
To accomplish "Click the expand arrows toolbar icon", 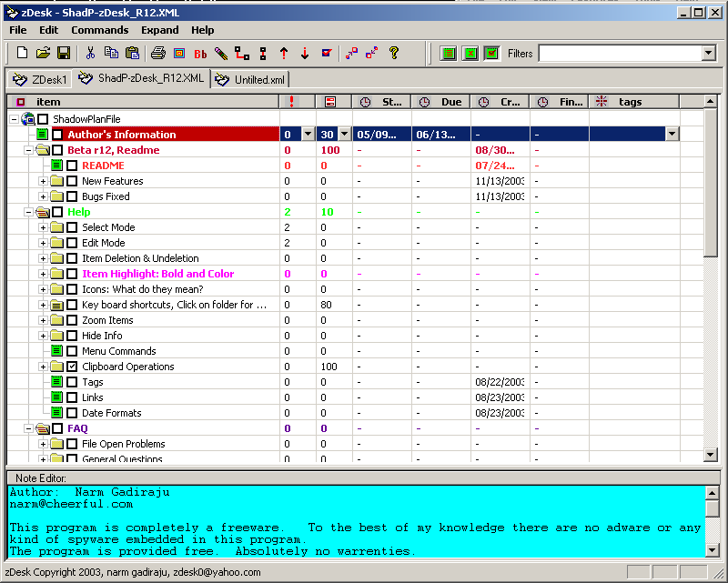I will point(351,53).
